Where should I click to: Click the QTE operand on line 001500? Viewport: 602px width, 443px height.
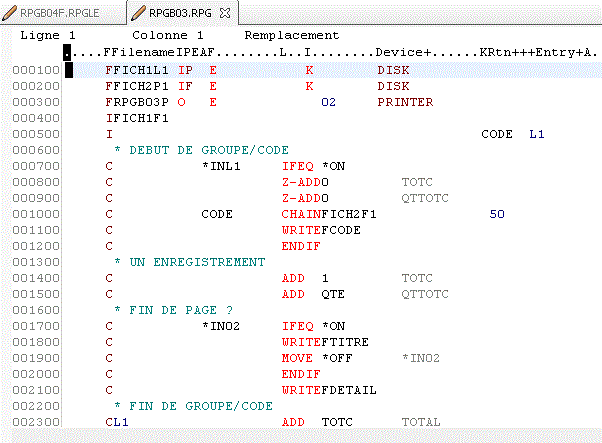333,294
